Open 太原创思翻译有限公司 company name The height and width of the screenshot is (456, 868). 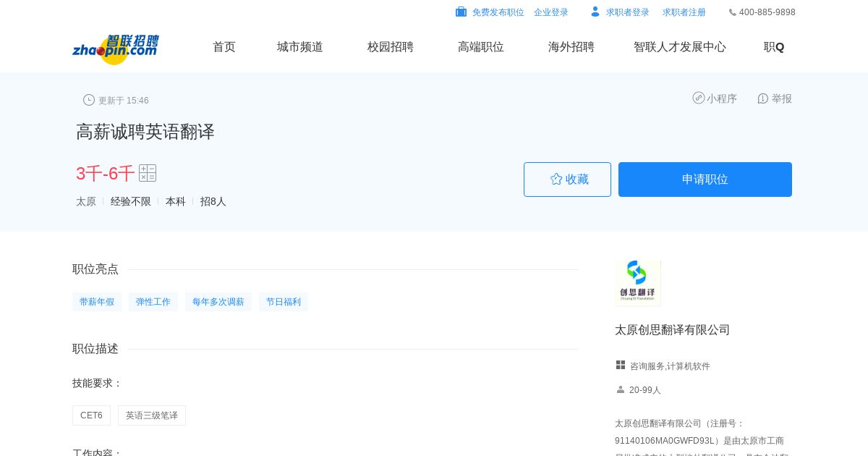[x=673, y=330]
